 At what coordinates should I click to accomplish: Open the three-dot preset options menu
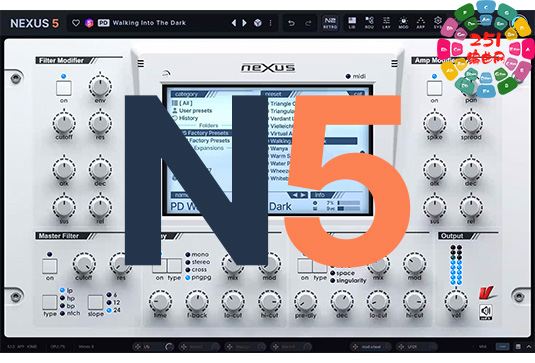(x=271, y=23)
